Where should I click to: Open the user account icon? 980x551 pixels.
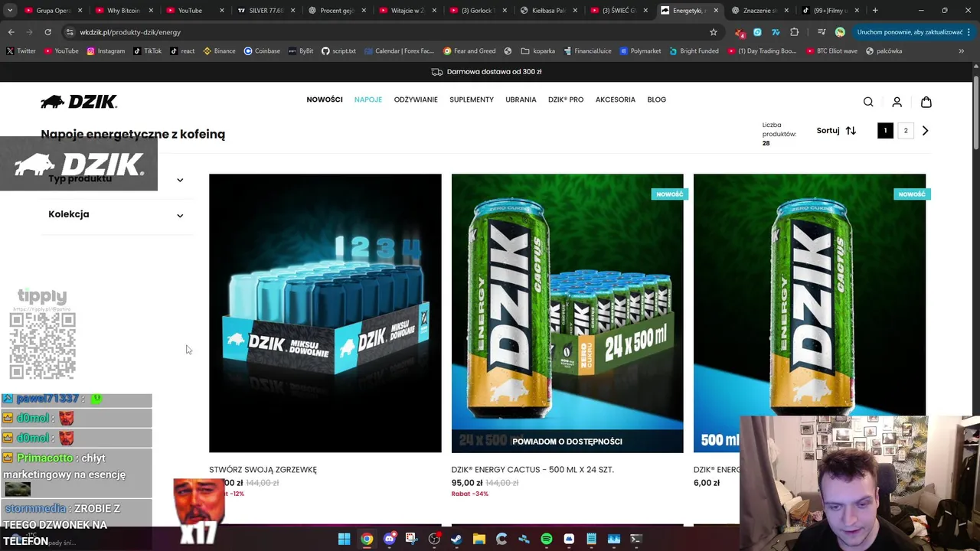[897, 102]
